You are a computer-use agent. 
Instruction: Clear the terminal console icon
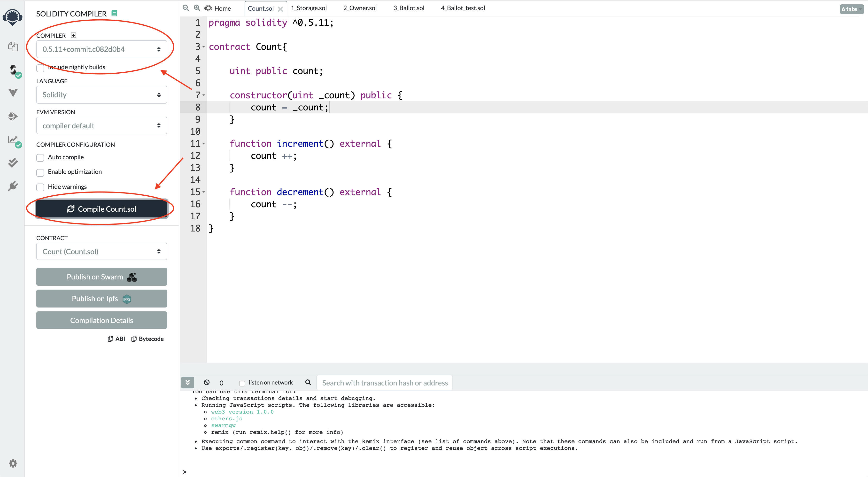click(x=207, y=382)
